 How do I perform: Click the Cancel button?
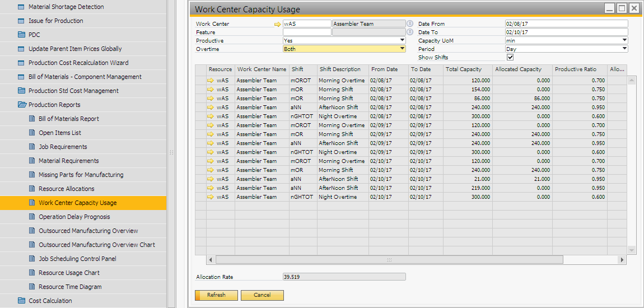(262, 295)
